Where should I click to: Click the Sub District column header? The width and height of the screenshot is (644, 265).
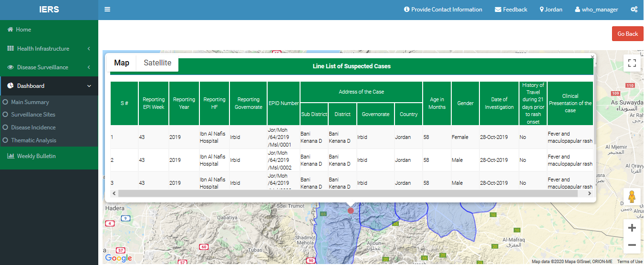click(314, 115)
